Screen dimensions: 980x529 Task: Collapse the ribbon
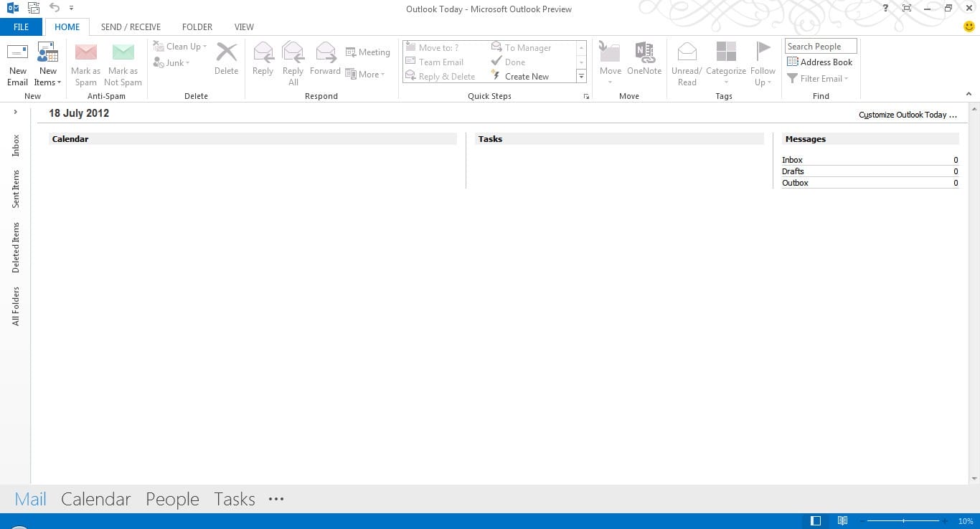coord(969,94)
